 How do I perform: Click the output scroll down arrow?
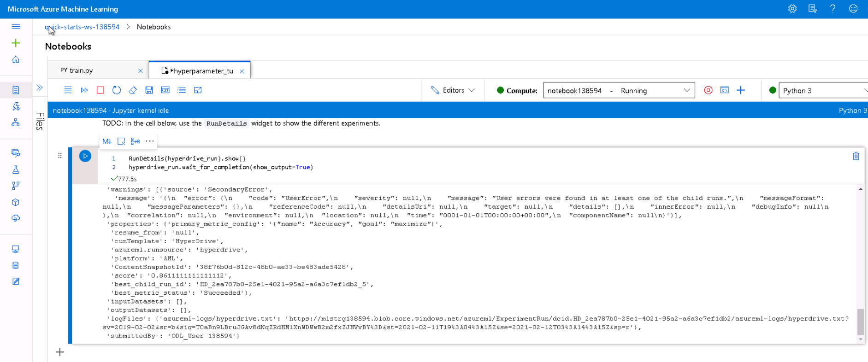[861, 339]
